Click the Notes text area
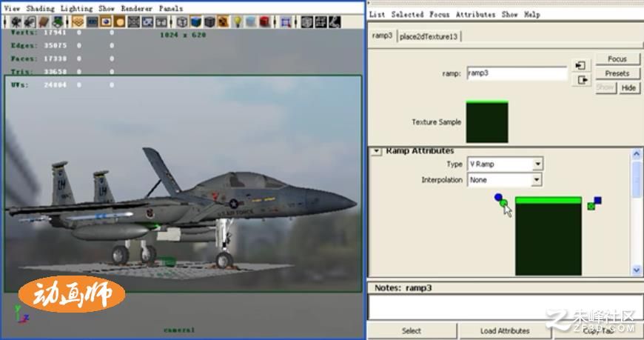The image size is (644, 340). 505,307
